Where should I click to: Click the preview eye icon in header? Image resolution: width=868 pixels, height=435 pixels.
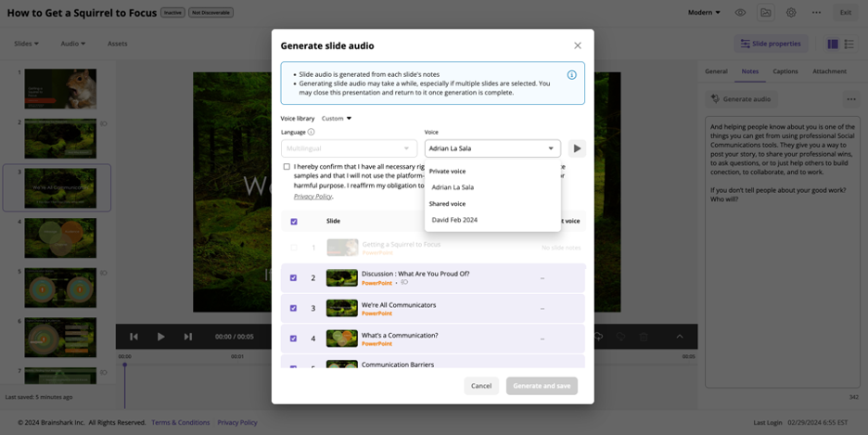pos(740,12)
